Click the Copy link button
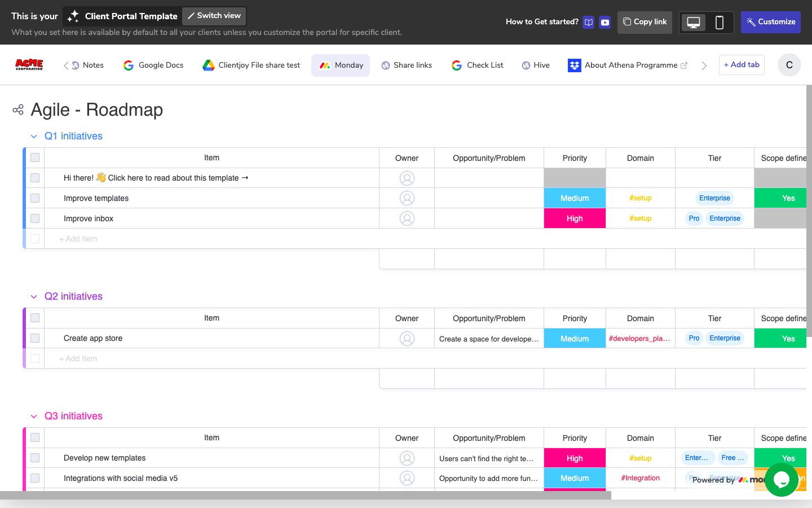This screenshot has height=508, width=812. coord(645,21)
